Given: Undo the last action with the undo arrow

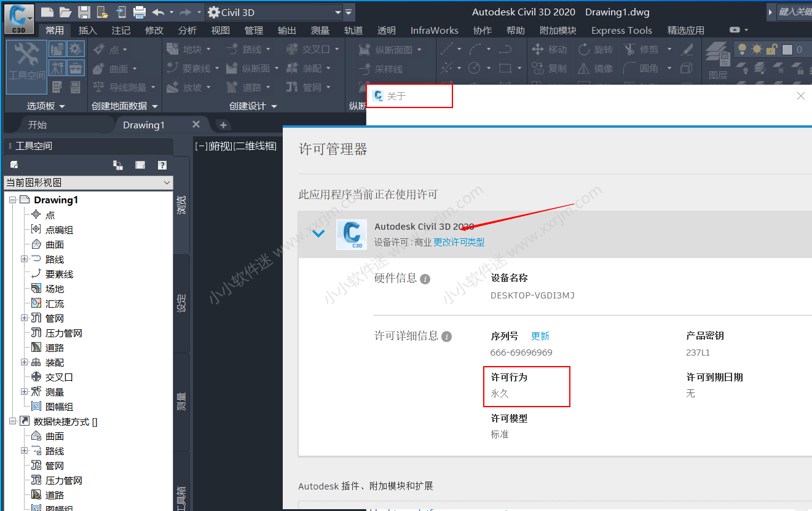Looking at the screenshot, I should pos(158,12).
